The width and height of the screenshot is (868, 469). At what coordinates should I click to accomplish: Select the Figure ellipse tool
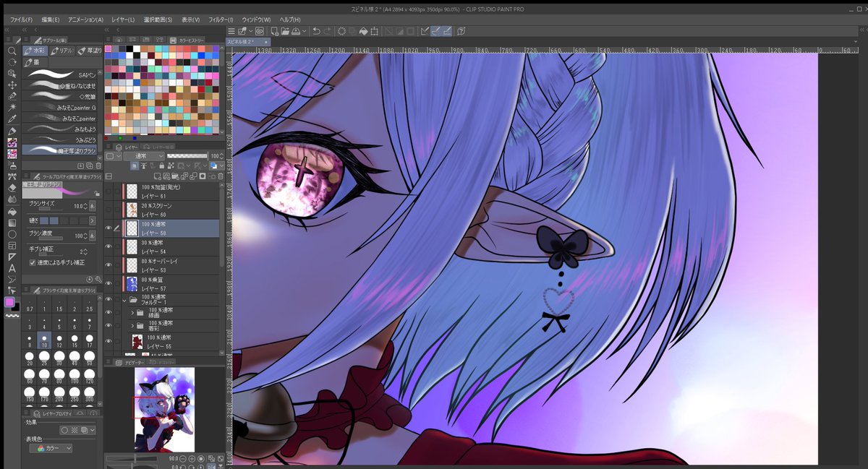12,234
